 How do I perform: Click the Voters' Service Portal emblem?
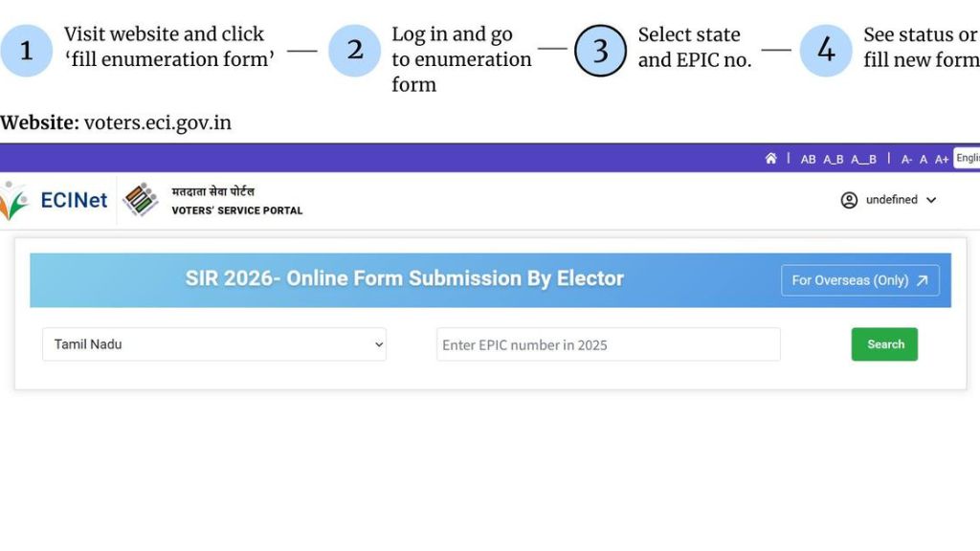point(142,199)
